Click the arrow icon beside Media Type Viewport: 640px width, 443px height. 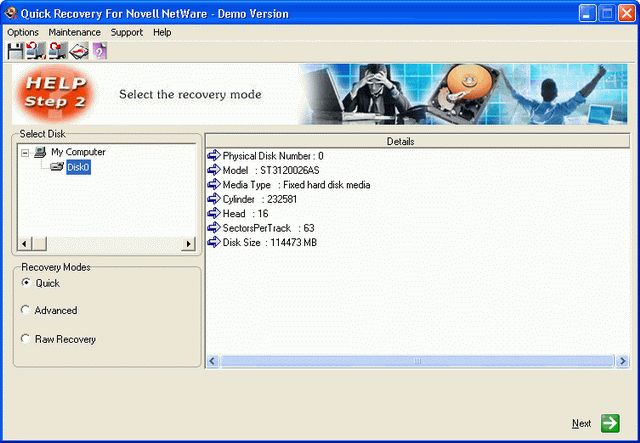tap(213, 184)
